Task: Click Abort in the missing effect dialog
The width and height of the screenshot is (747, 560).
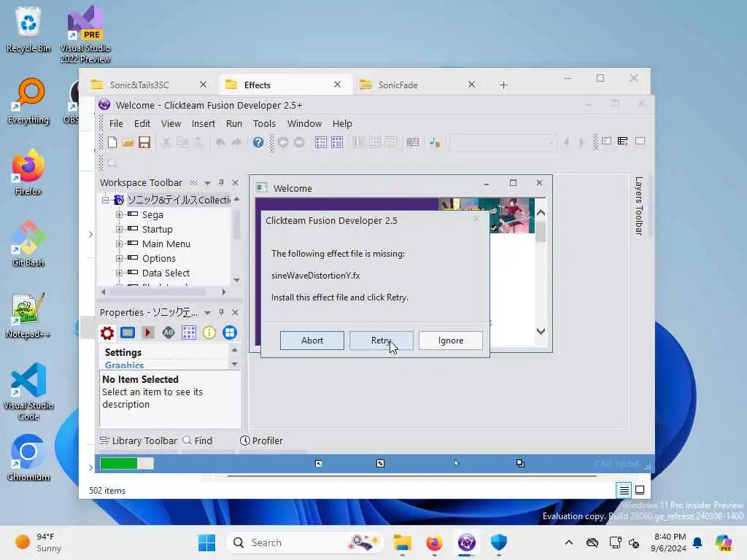Action: coord(312,341)
